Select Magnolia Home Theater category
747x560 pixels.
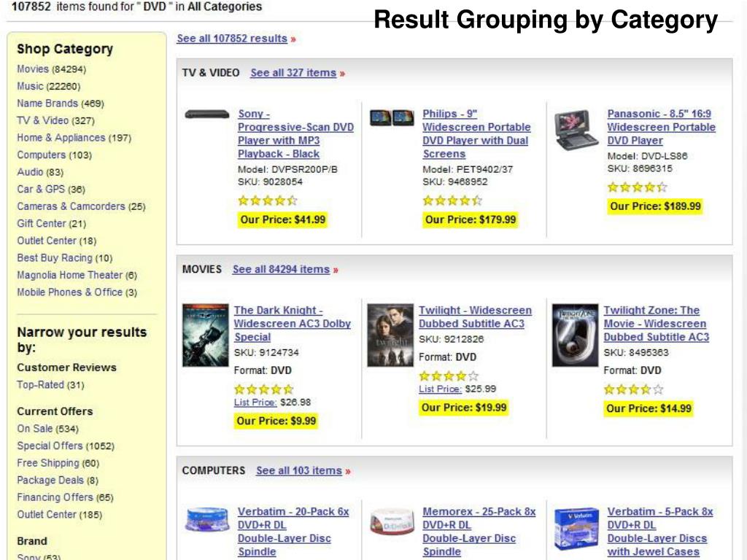tap(77, 275)
